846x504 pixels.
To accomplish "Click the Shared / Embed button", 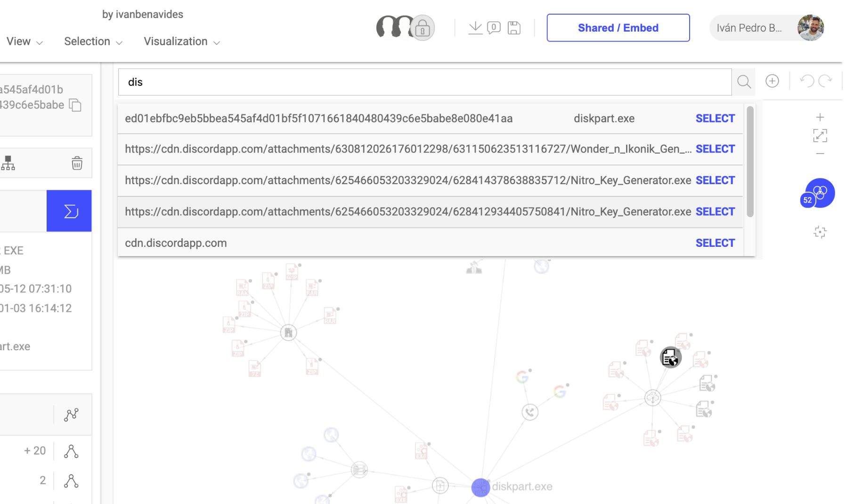I will tap(618, 28).
